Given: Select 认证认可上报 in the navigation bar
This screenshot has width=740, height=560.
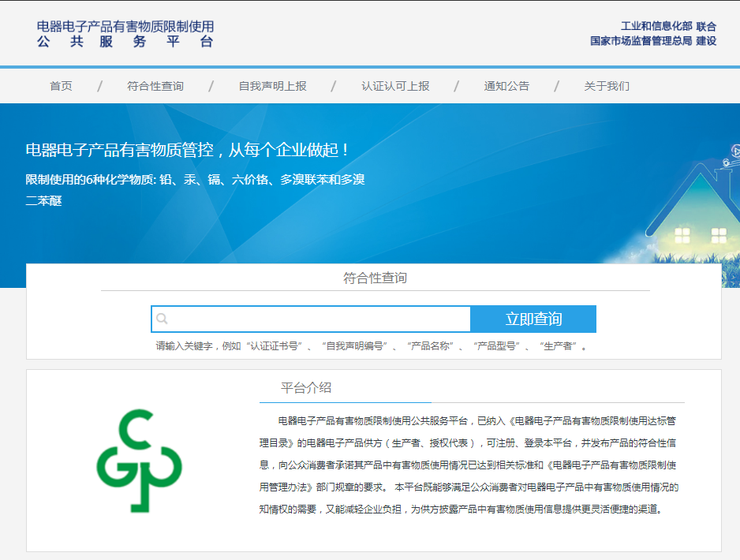Looking at the screenshot, I should pyautogui.click(x=395, y=86).
